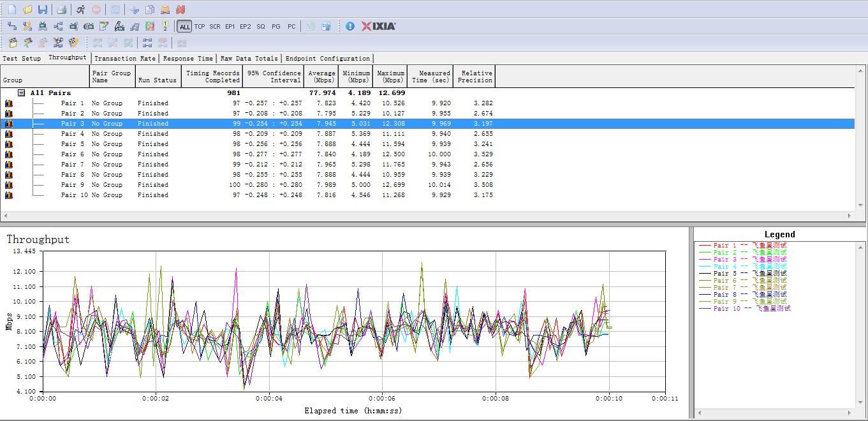Click Pair 5 black legend line
The image size is (868, 421).
[705, 274]
